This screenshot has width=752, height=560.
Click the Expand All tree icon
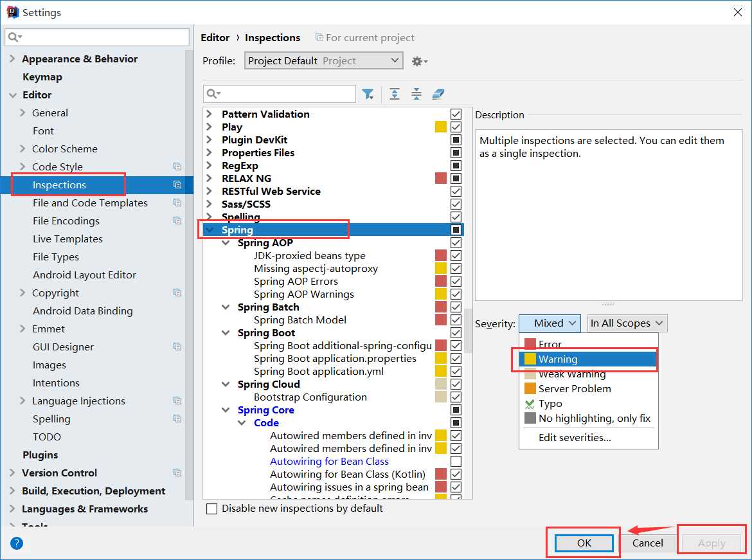[x=394, y=94]
